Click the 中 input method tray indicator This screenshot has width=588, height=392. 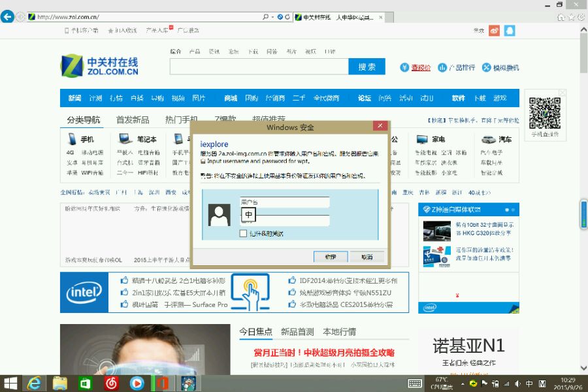click(529, 384)
